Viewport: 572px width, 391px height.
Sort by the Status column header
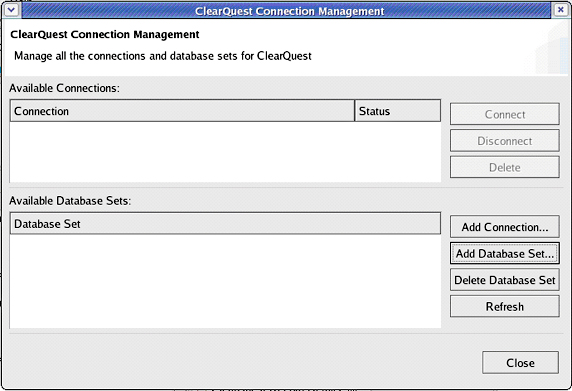pos(398,111)
